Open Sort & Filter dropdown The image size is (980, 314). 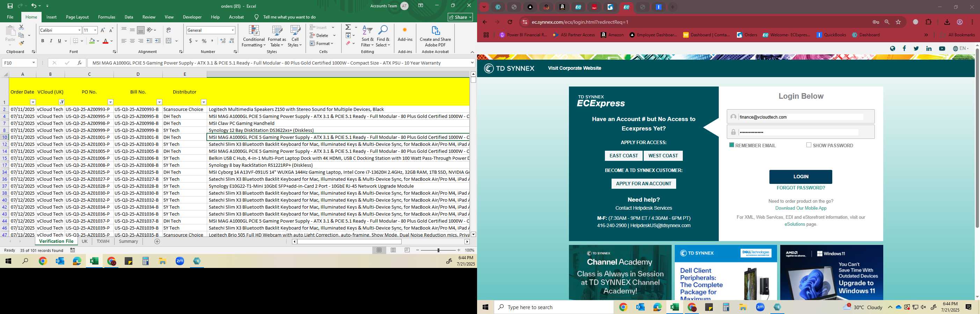coord(367,37)
